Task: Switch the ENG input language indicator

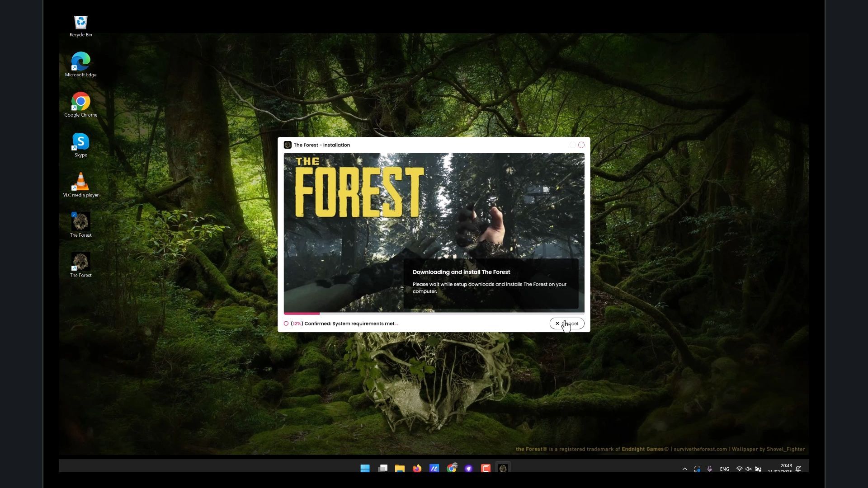Action: click(x=725, y=469)
